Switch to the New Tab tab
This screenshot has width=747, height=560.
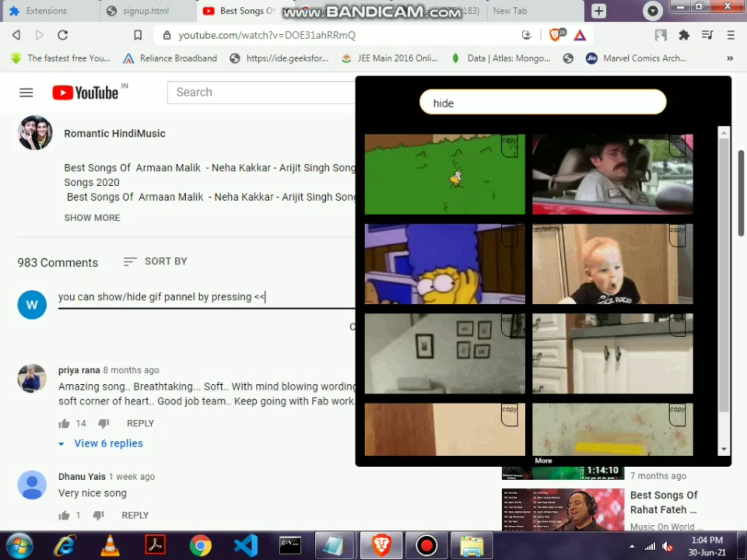[x=535, y=11]
